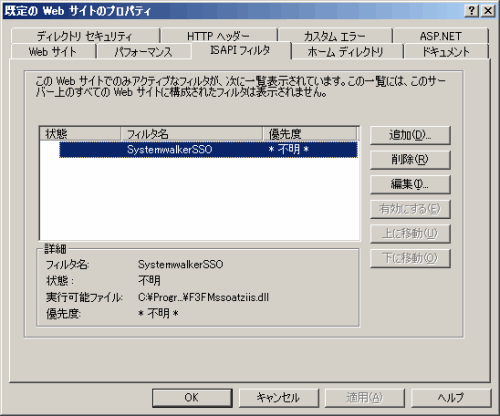Select the SystemwalkerSSO filter row
The height and width of the screenshot is (416, 500).
click(x=208, y=149)
